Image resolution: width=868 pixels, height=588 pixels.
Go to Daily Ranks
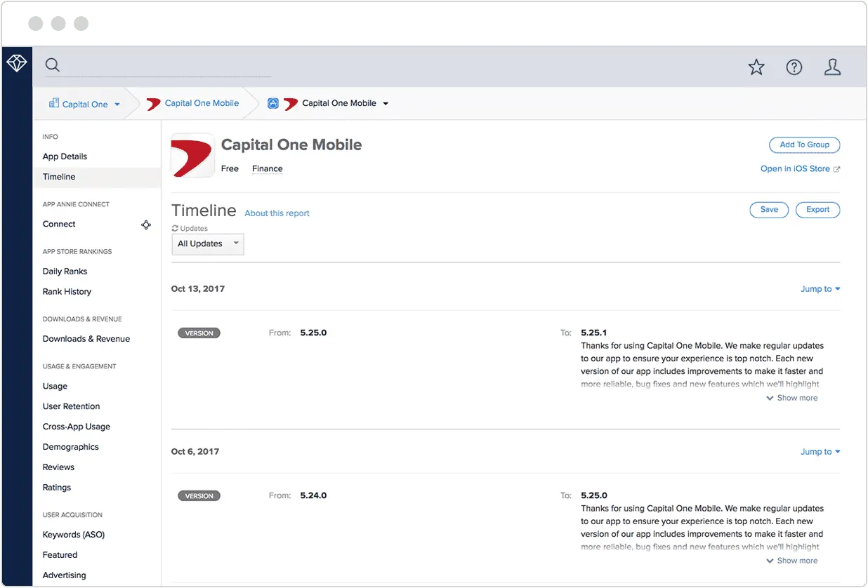[65, 272]
